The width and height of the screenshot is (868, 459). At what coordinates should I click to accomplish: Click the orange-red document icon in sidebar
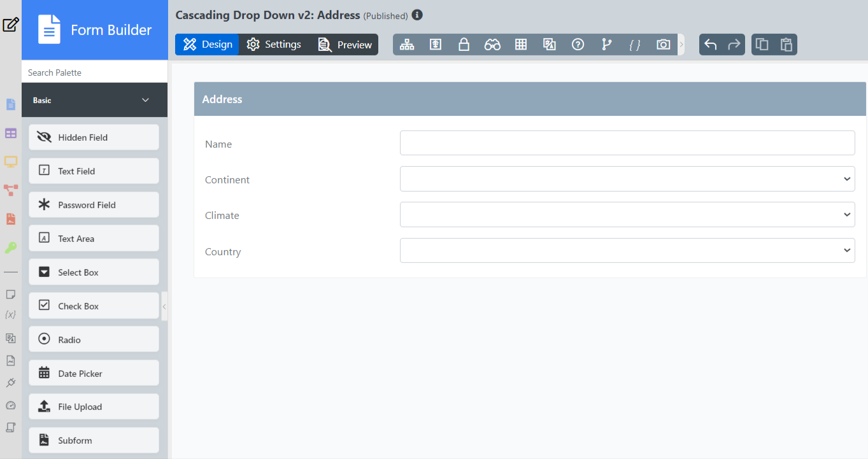click(11, 219)
